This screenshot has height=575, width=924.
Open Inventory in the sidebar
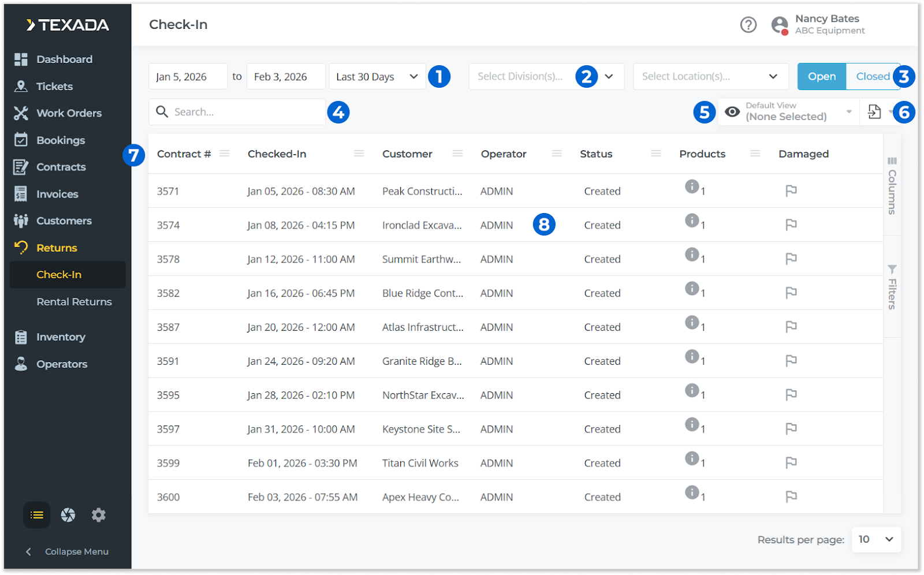61,337
